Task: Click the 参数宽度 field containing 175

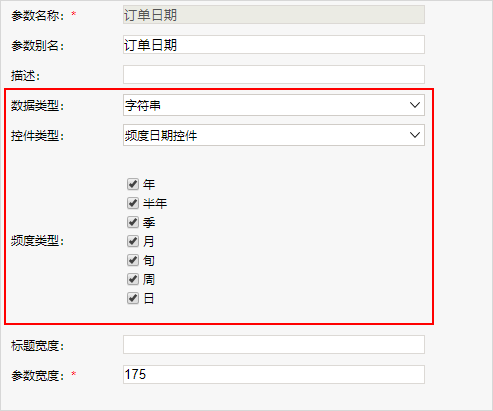Action: pos(274,374)
